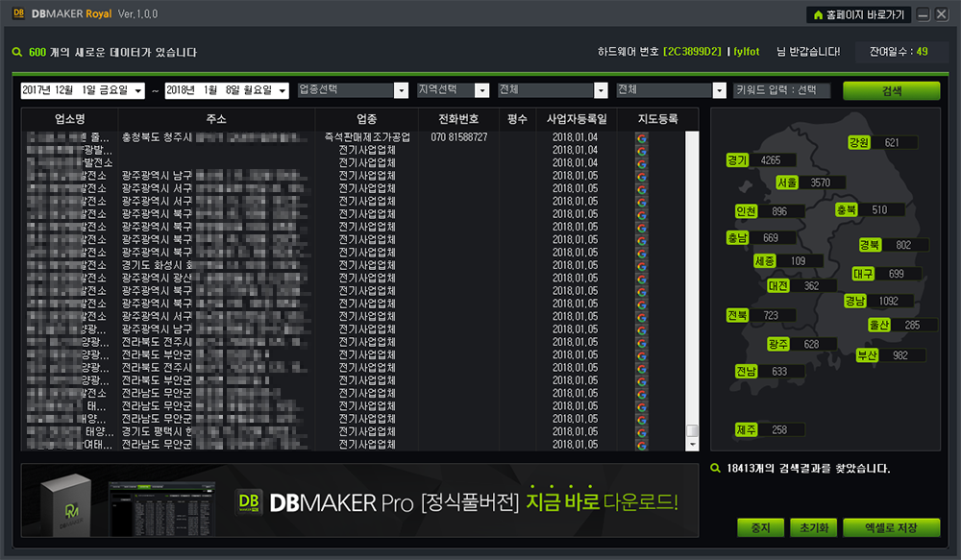The height and width of the screenshot is (560, 961).
Task: Open the start date 2017년 12월 1일 dropdown
Action: pyautogui.click(x=138, y=90)
